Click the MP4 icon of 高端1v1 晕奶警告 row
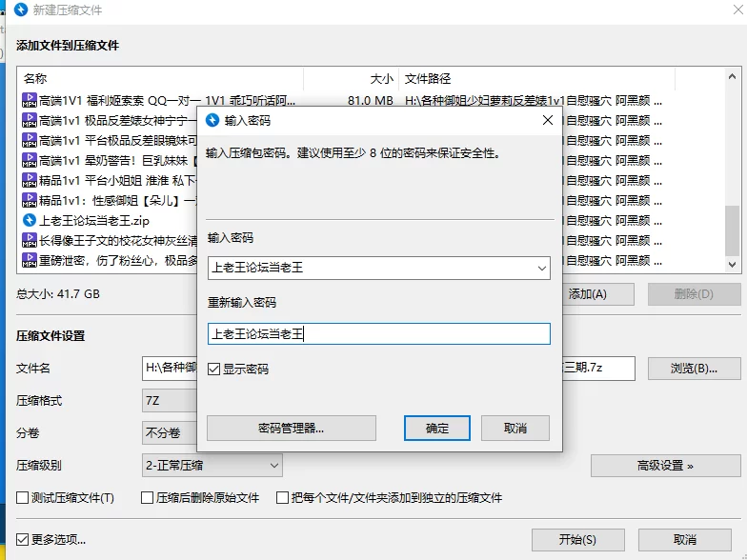Viewport: 747px width, 560px height. [x=29, y=160]
